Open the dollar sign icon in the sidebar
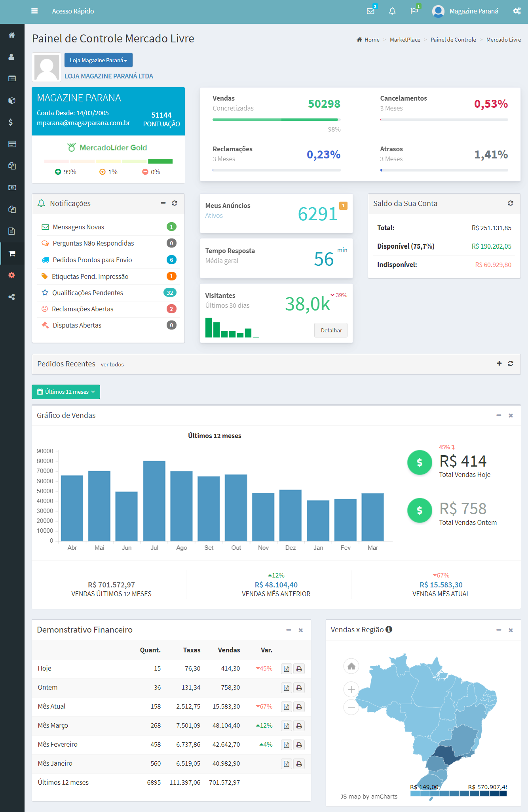The height and width of the screenshot is (812, 528). pos(11,122)
